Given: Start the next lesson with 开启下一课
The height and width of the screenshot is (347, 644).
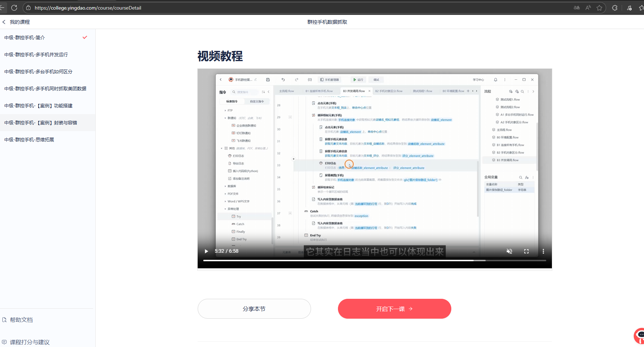Looking at the screenshot, I should (395, 309).
